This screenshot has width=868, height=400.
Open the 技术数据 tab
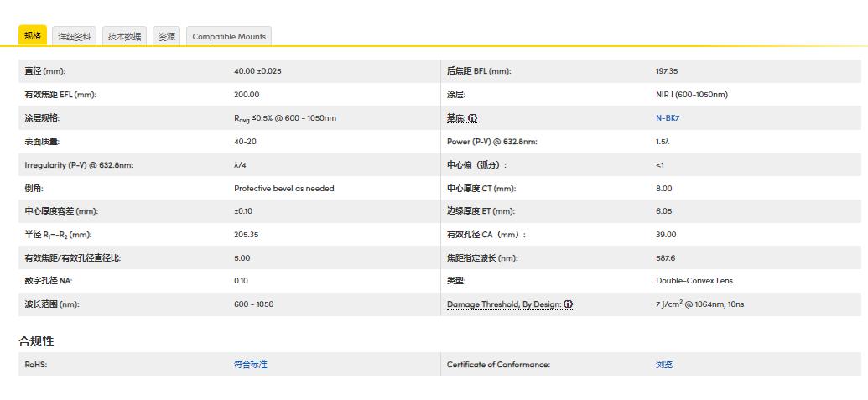[124, 37]
